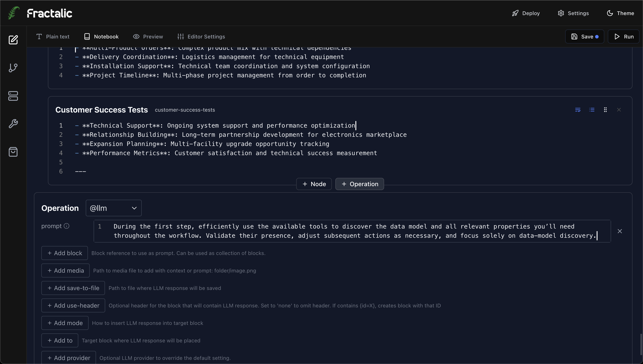Toggle word wrap icon in Customer Success Tests
The height and width of the screenshot is (364, 643).
(x=578, y=110)
